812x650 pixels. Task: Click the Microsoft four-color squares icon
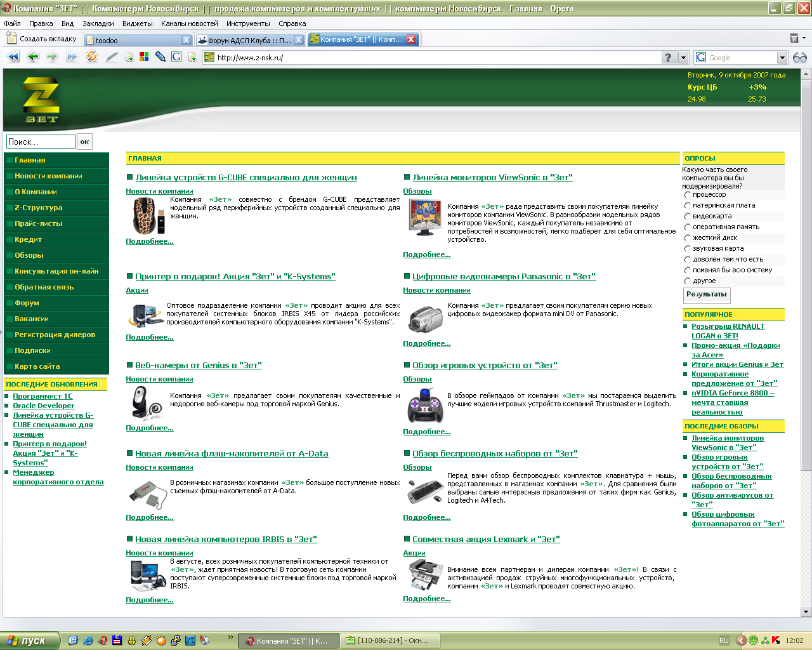pyautogui.click(x=144, y=57)
